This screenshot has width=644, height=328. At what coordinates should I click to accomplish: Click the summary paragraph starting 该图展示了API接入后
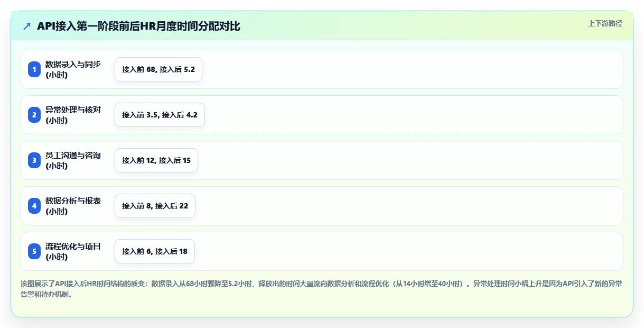(x=321, y=289)
